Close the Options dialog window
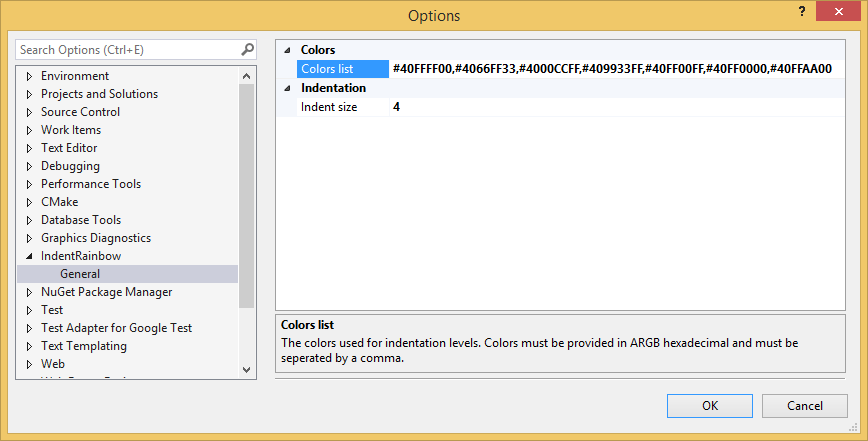The width and height of the screenshot is (868, 441). (x=836, y=11)
